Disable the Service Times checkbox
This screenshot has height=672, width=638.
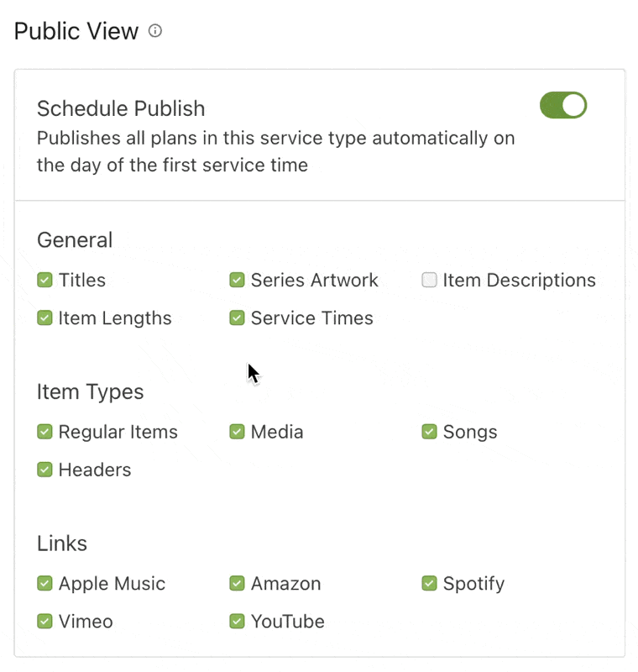click(237, 318)
